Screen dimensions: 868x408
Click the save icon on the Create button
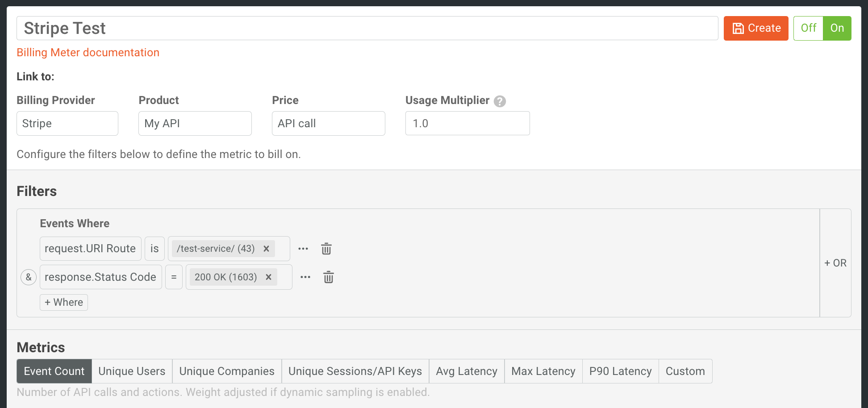pos(739,28)
